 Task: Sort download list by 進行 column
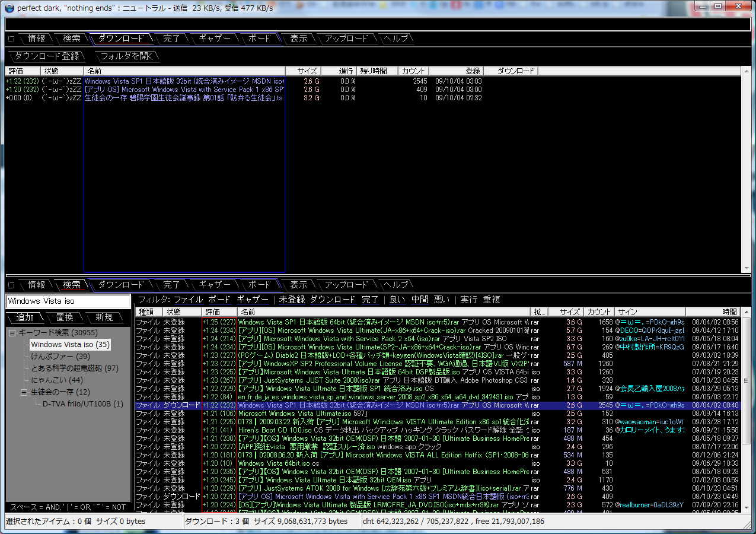pyautogui.click(x=339, y=71)
